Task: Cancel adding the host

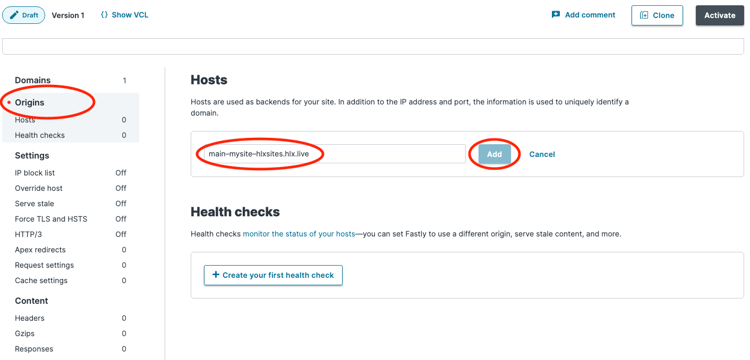Action: click(542, 154)
